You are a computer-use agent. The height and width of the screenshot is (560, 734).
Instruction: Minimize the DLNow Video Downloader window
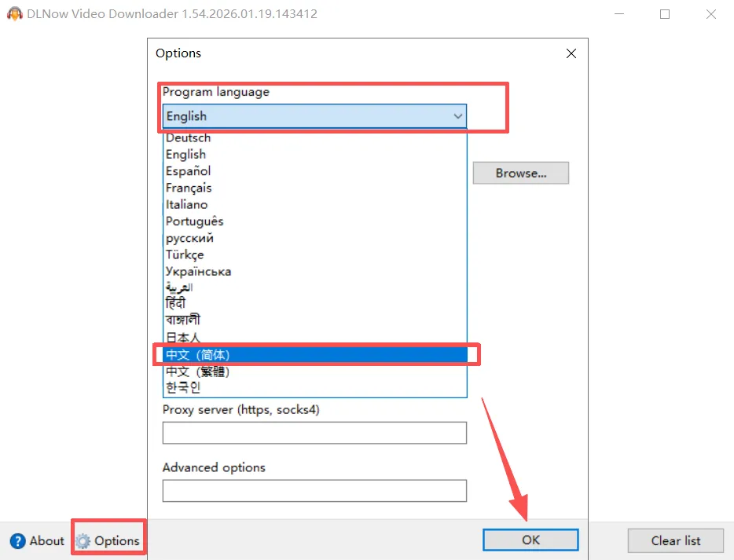pyautogui.click(x=619, y=14)
